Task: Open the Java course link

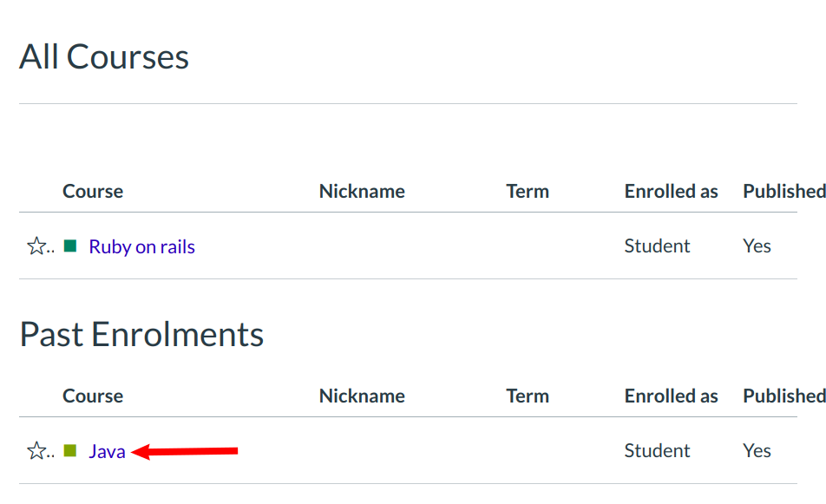Action: pos(107,452)
